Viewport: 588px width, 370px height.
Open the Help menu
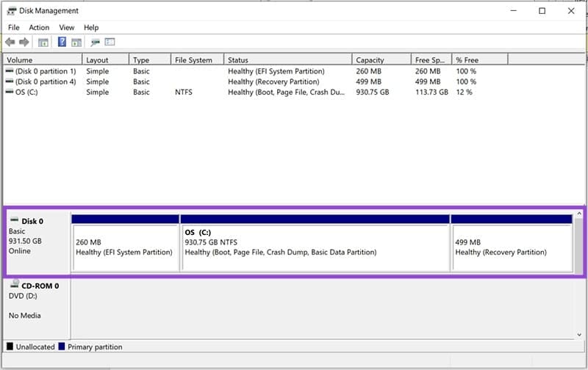[x=91, y=27]
